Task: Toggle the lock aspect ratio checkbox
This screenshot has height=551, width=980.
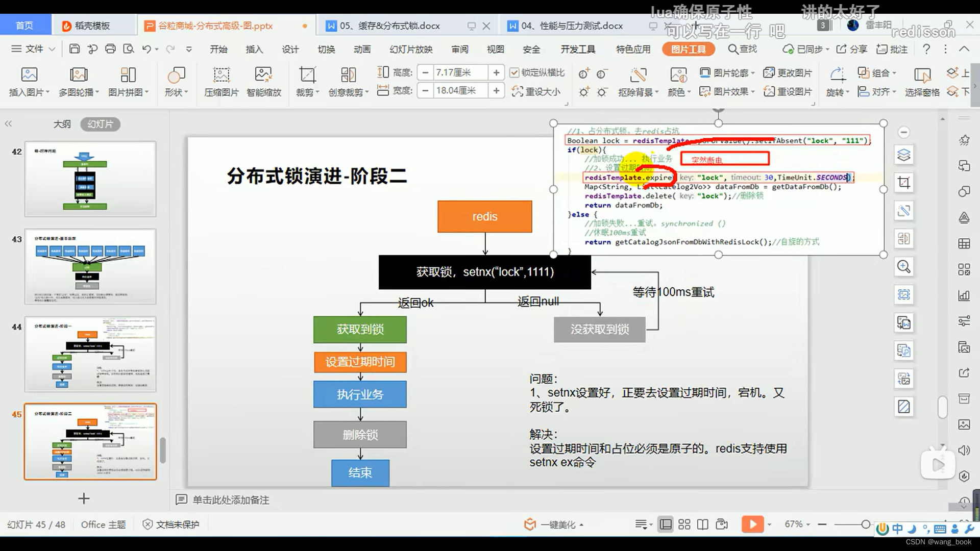Action: tap(514, 72)
